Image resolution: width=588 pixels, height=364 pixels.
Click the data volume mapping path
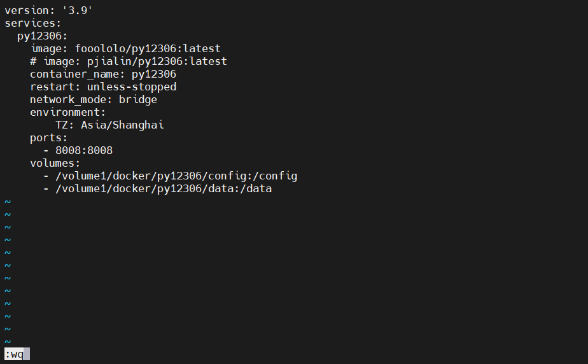164,188
